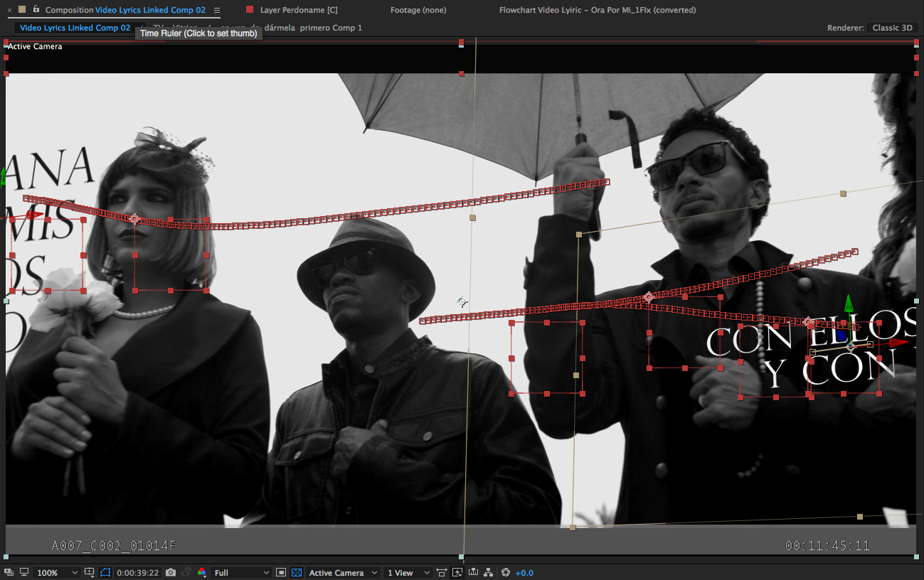Viewport: 924px width, 580px height.
Task: Click the red Layer label color swatch
Action: coord(250,9)
